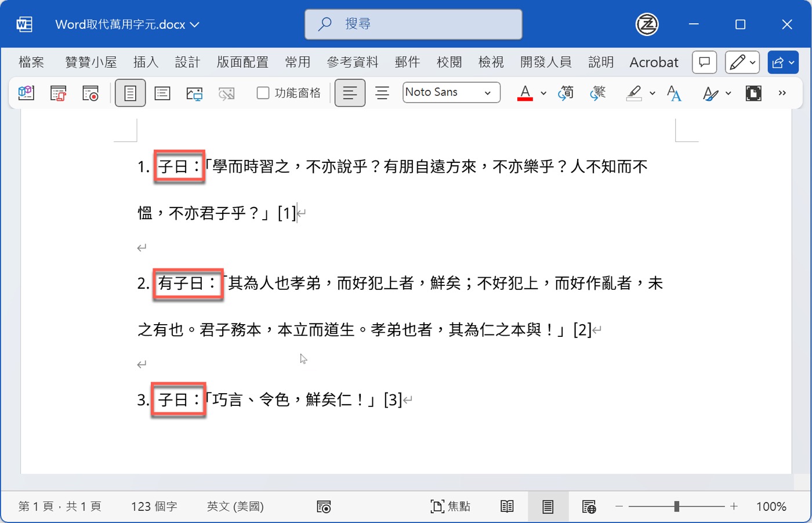Viewport: 812px width, 523px height.
Task: Click the black square frame toolbar icon
Action: tap(753, 93)
